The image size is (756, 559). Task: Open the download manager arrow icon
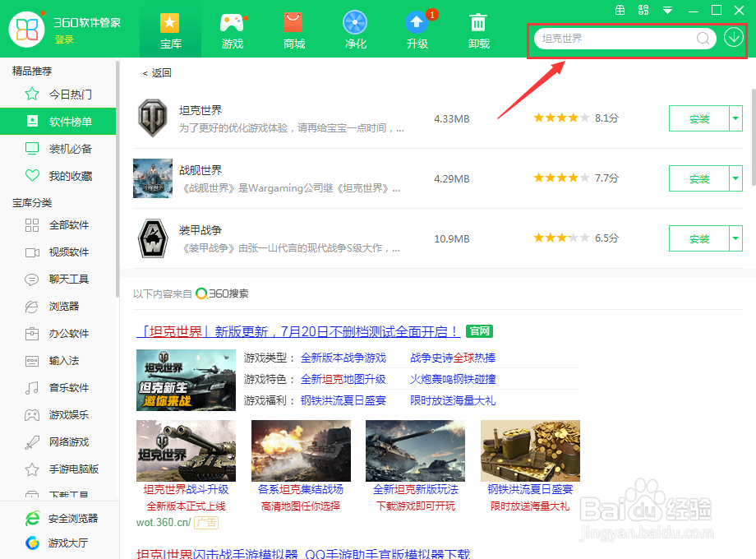[x=733, y=37]
